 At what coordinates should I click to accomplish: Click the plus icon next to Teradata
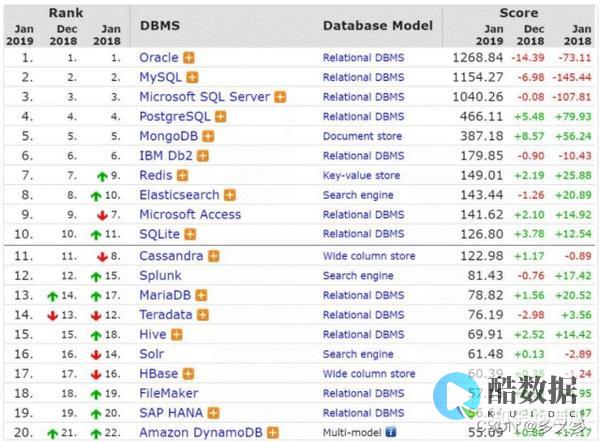coord(203,315)
